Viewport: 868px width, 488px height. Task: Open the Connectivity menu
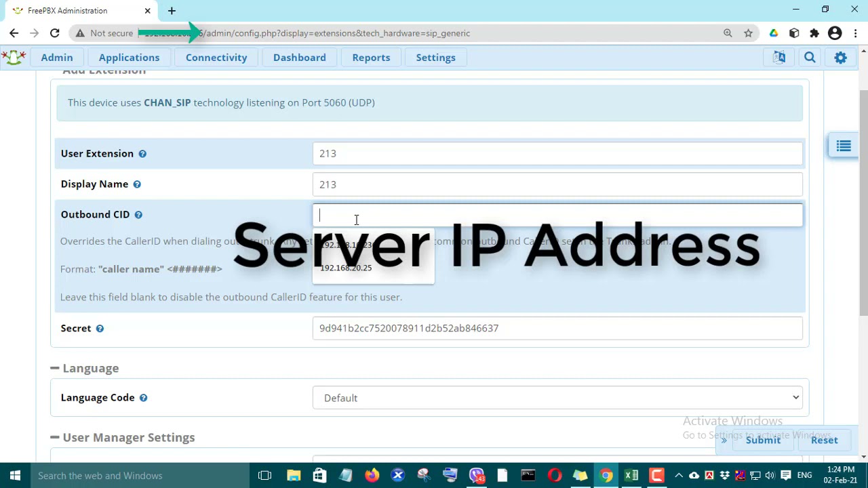pyautogui.click(x=216, y=58)
